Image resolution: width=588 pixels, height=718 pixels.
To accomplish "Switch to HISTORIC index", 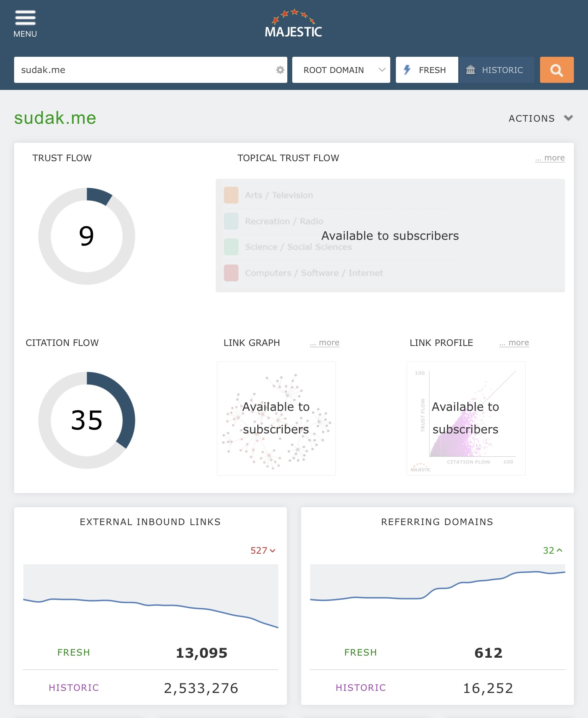I will coord(496,70).
